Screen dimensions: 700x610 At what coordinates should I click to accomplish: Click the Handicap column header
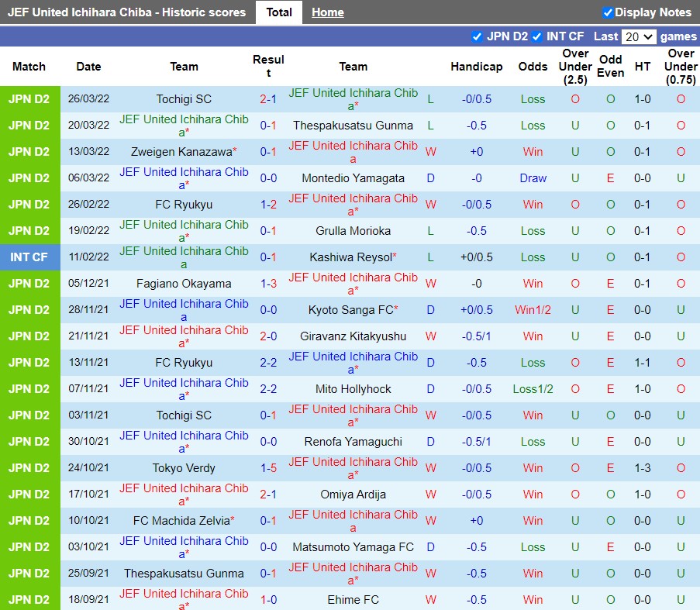[476, 67]
